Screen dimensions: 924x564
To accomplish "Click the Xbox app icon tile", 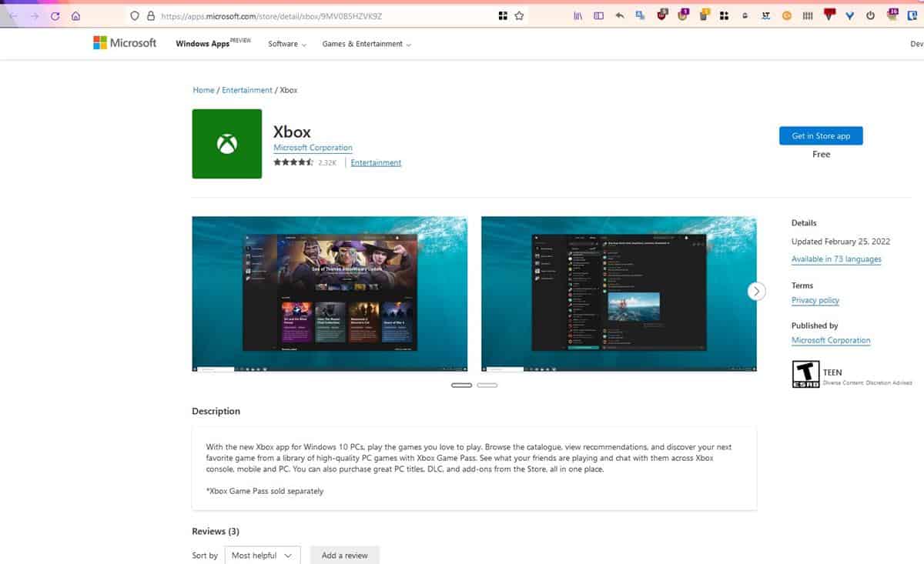I will click(227, 143).
